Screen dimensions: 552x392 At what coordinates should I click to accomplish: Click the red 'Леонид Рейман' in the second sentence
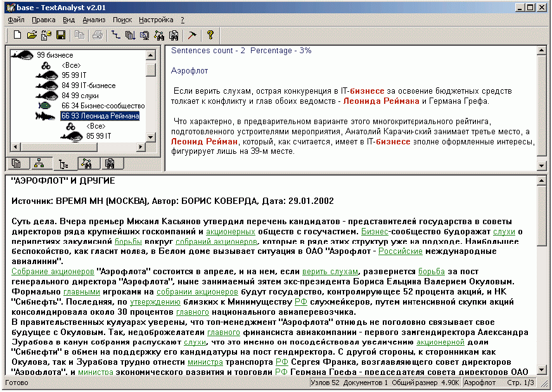pos(204,141)
